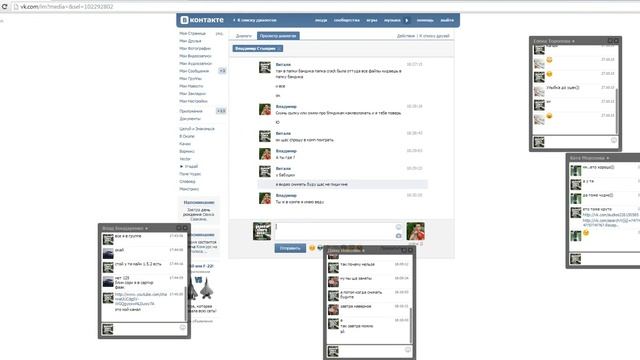Image resolution: width=640 pixels, height=360 pixels.
Task: Select the highlighted message 'я видео снимать буду'
Action: pos(342,184)
